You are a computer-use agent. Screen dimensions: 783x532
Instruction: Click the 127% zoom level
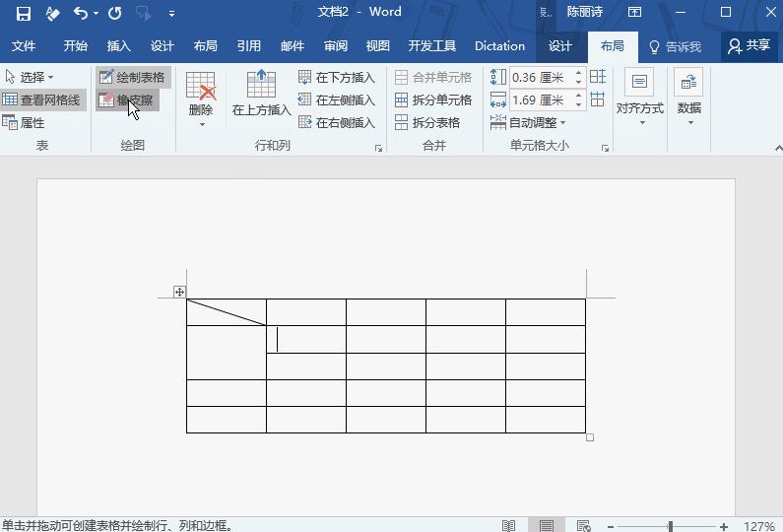pyautogui.click(x=759, y=526)
